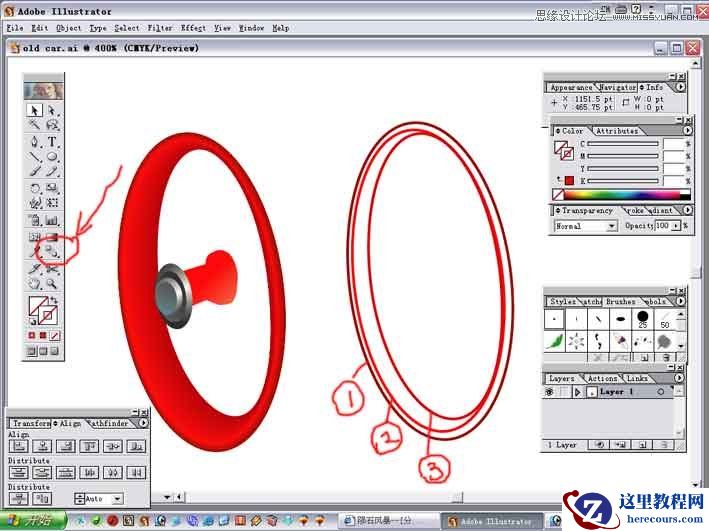This screenshot has height=531, width=709.
Task: Select the Pen tool
Action: click(34, 142)
